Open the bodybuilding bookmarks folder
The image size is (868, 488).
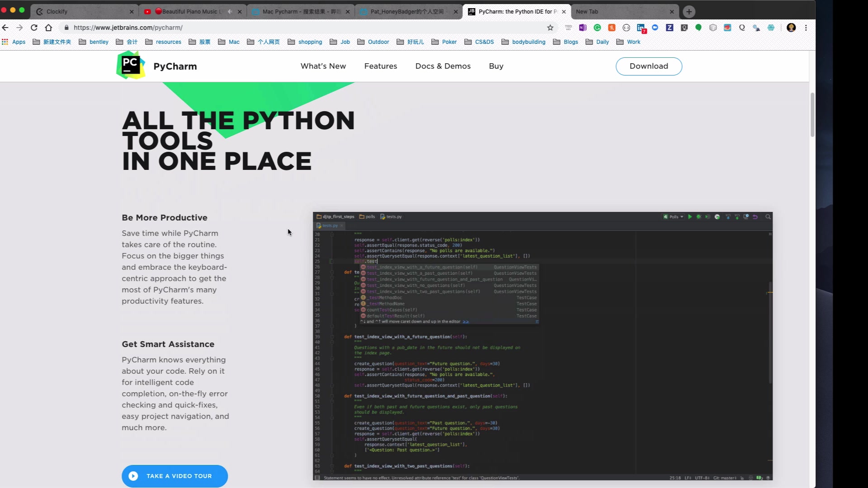(524, 42)
